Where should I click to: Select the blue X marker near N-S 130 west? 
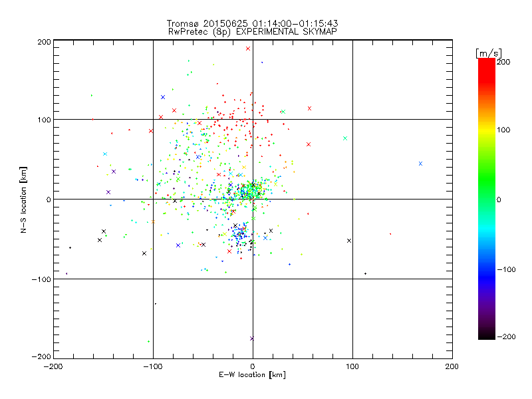click(163, 97)
